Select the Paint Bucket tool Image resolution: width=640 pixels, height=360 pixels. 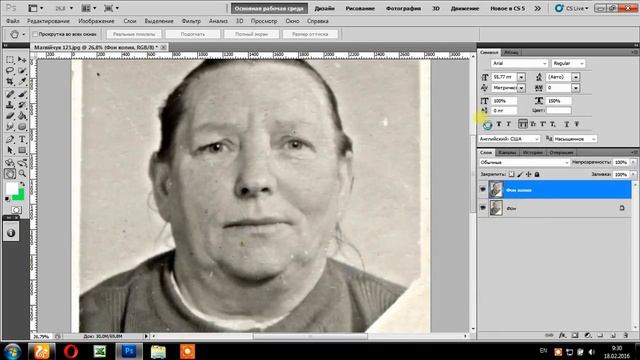coord(22,116)
